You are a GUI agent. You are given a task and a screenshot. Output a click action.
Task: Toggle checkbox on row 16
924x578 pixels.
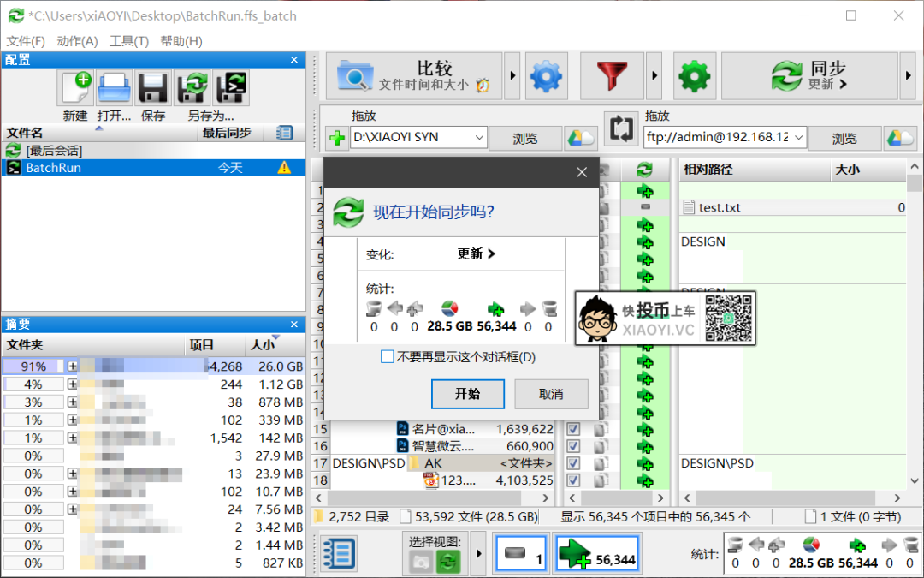coord(572,446)
